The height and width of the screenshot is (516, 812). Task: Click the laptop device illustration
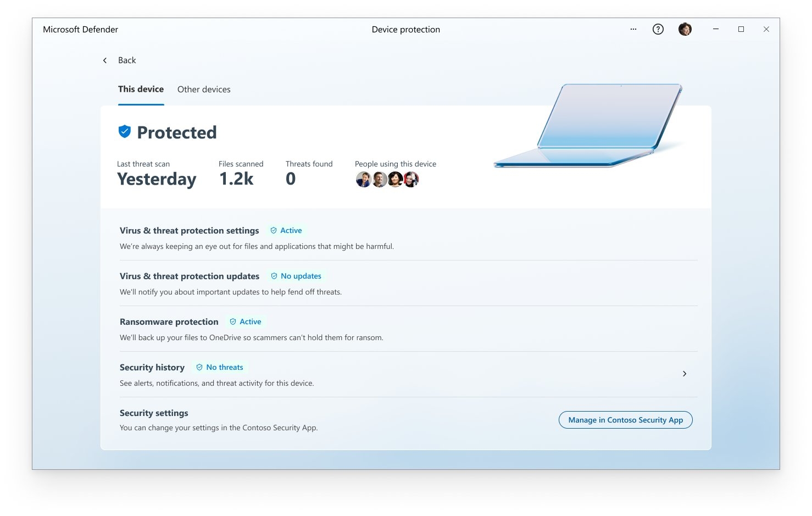[589, 125]
